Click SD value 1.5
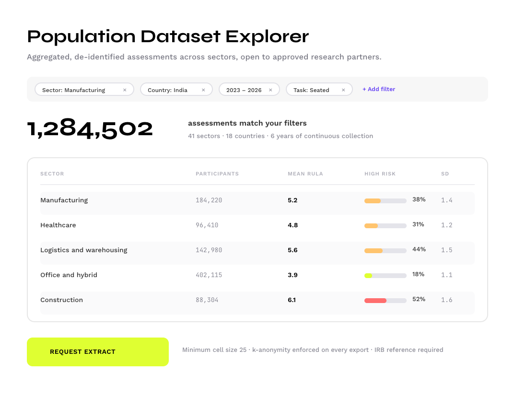 pos(447,250)
